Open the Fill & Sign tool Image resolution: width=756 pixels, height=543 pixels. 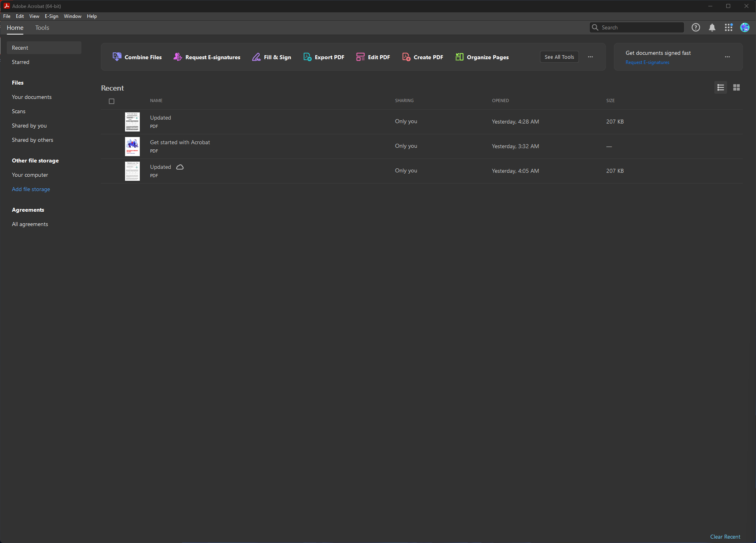[272, 57]
